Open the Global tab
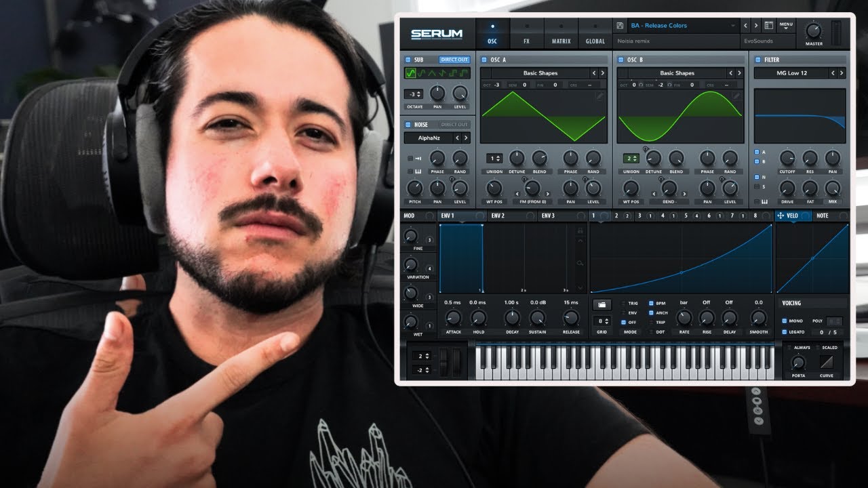868x488 pixels. (595, 35)
